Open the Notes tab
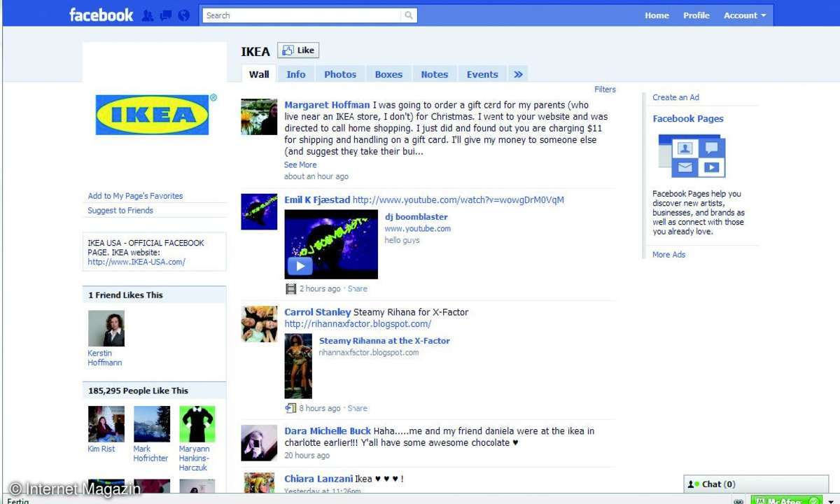Screen dimensions: 840x504 point(435,74)
